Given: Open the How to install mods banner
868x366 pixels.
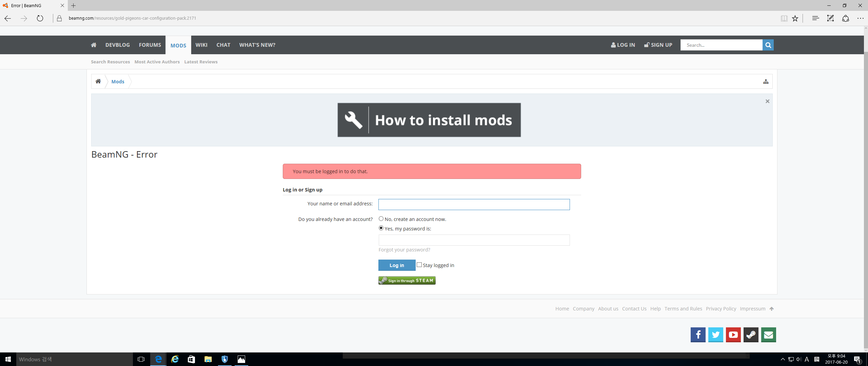Looking at the screenshot, I should 429,120.
